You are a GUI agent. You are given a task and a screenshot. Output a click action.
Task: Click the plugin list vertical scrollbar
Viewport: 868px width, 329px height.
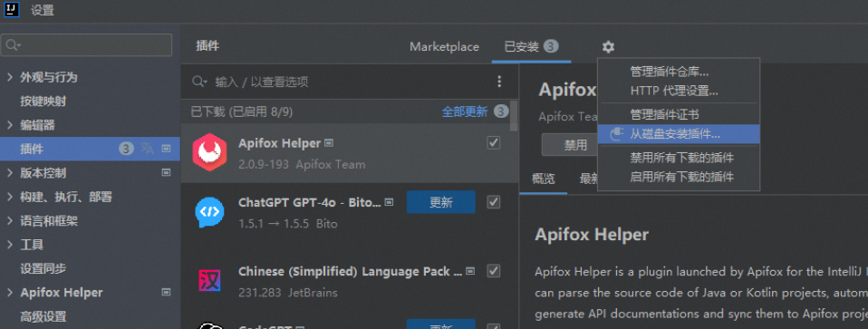point(515,115)
